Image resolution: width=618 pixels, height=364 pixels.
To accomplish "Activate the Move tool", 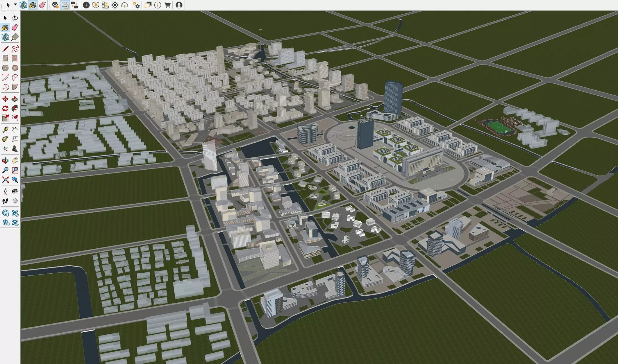I will coord(5,99).
